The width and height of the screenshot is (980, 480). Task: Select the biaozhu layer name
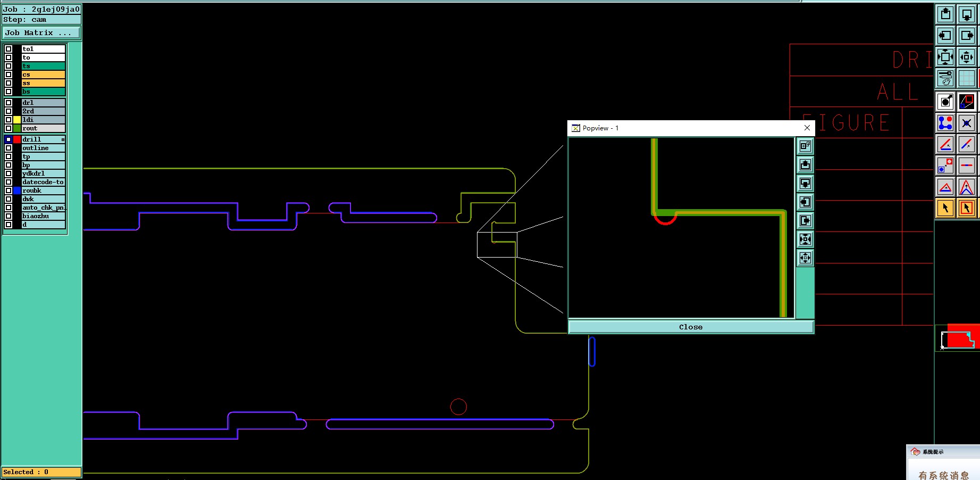(x=43, y=216)
